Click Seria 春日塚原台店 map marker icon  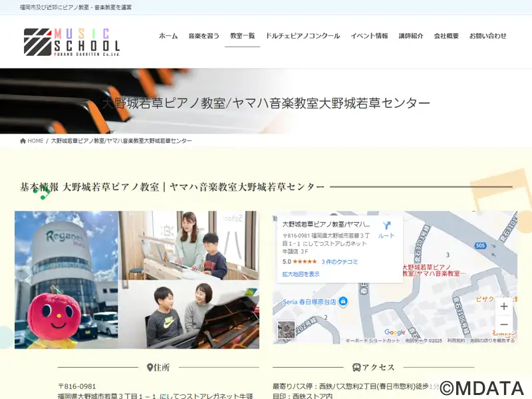pos(343,301)
